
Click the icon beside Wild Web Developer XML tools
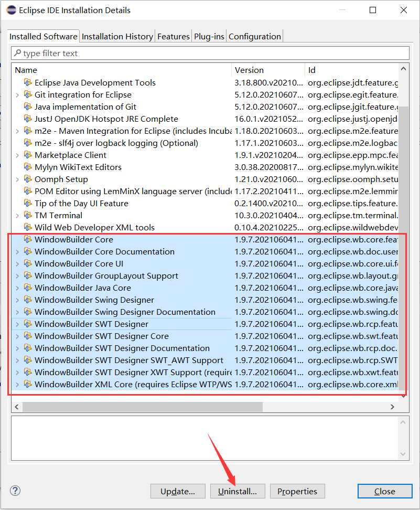coord(28,227)
